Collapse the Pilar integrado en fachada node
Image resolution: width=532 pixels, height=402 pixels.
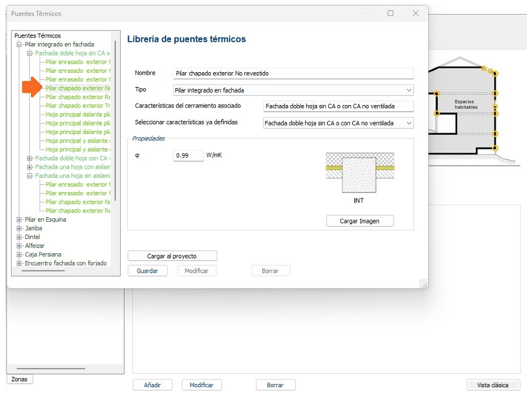19,44
